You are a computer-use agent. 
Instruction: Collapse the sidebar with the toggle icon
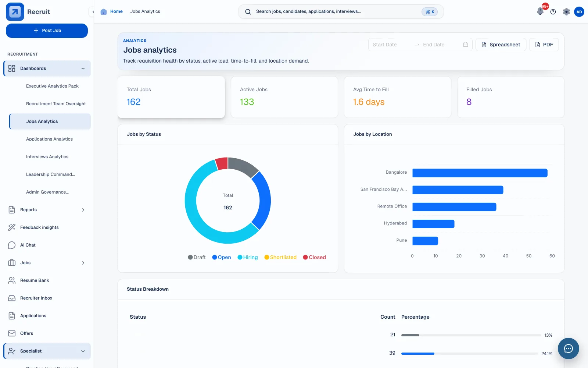click(92, 12)
